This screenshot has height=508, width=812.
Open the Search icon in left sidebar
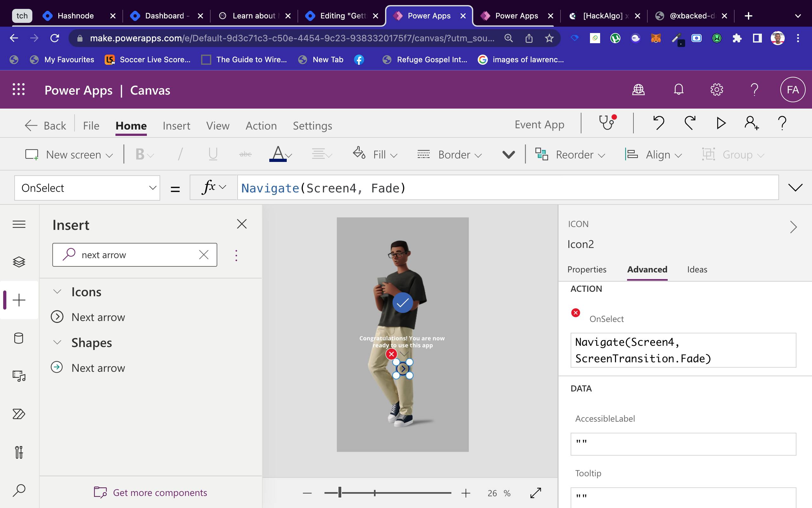[19, 491]
